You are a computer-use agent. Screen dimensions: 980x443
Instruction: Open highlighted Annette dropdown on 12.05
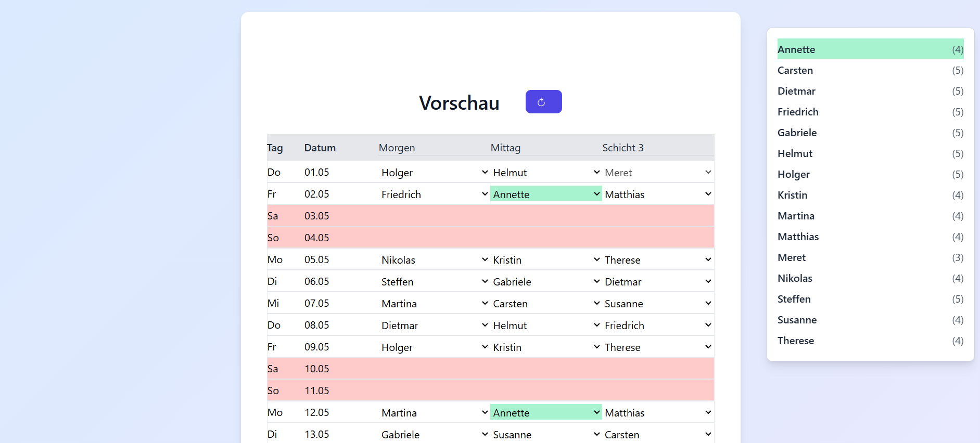pyautogui.click(x=545, y=413)
